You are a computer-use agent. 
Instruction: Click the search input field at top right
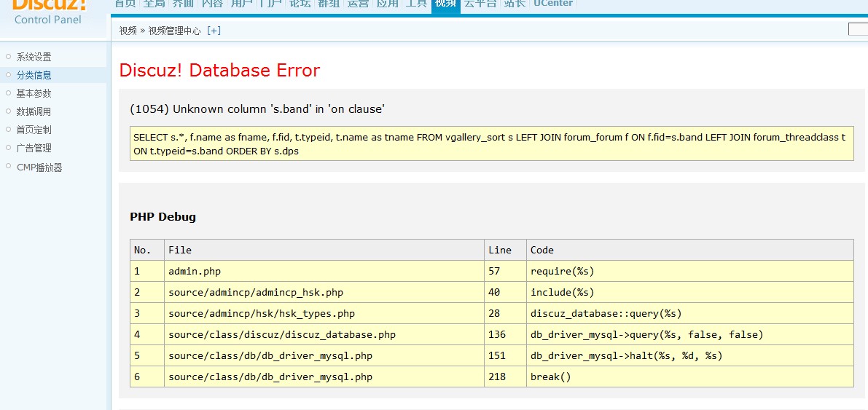pos(858,29)
